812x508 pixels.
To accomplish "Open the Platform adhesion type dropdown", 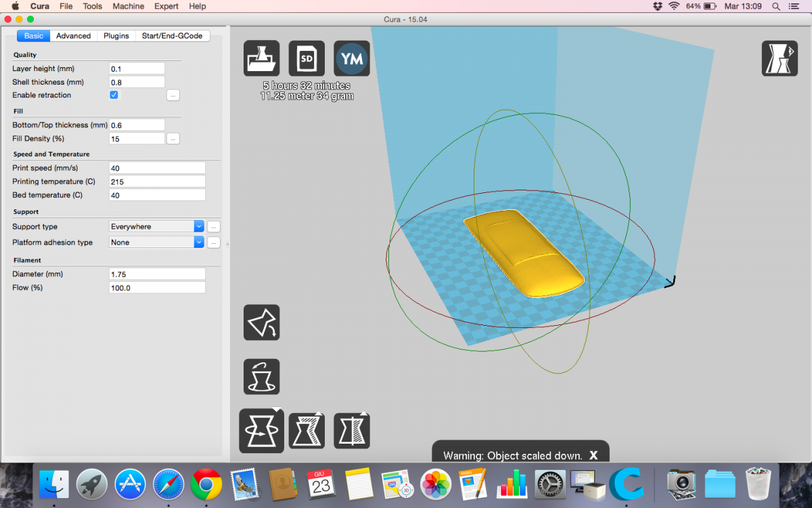I will (157, 242).
